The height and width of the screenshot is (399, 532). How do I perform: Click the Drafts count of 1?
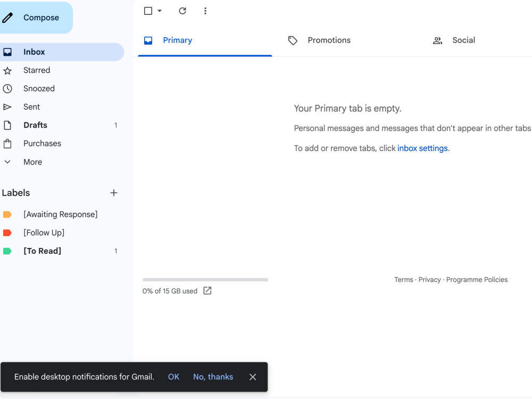tap(115, 125)
